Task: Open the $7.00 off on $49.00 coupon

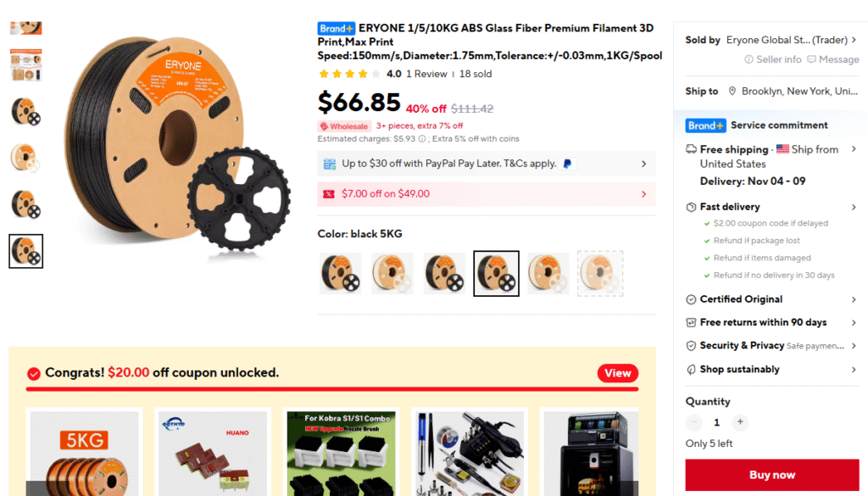Action: point(486,194)
